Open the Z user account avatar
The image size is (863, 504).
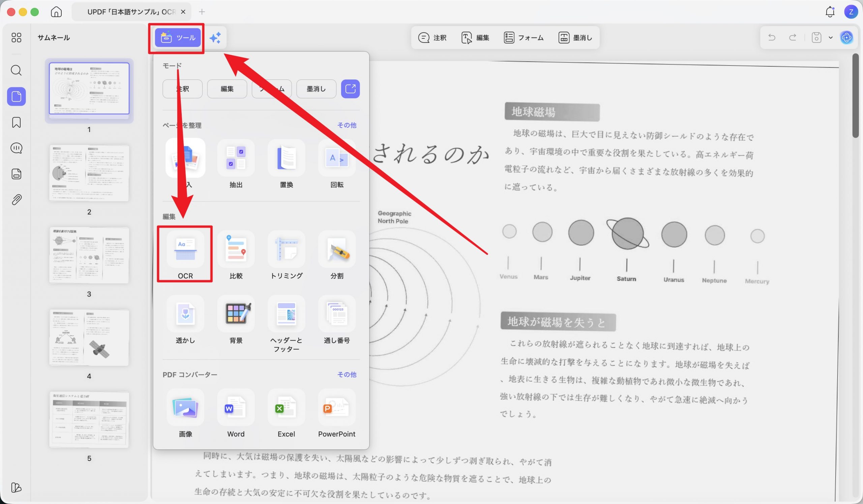click(851, 12)
